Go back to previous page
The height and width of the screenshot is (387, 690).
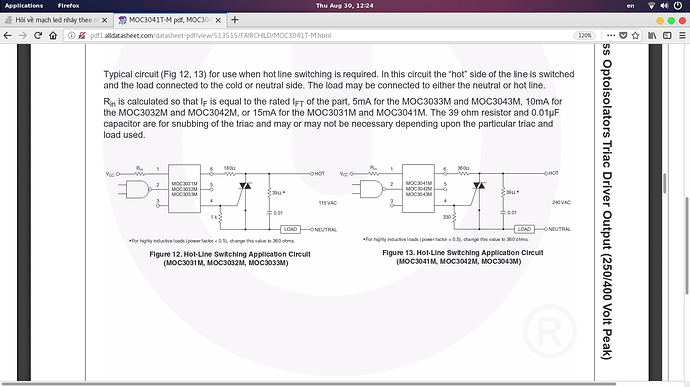[x=7, y=36]
